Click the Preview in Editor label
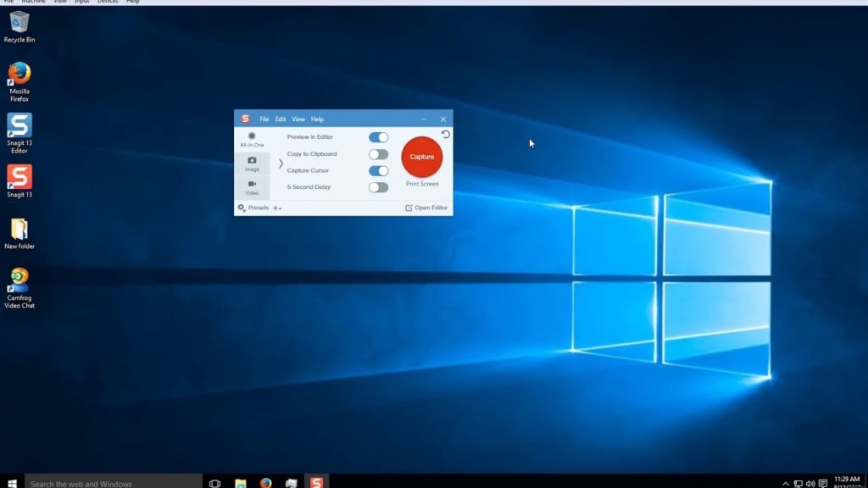 point(310,137)
